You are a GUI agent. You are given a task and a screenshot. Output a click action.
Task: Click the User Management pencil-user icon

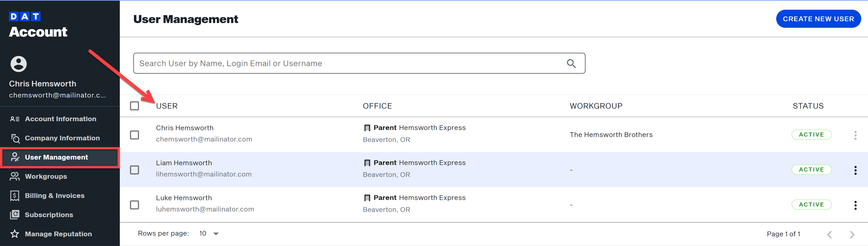pos(15,157)
